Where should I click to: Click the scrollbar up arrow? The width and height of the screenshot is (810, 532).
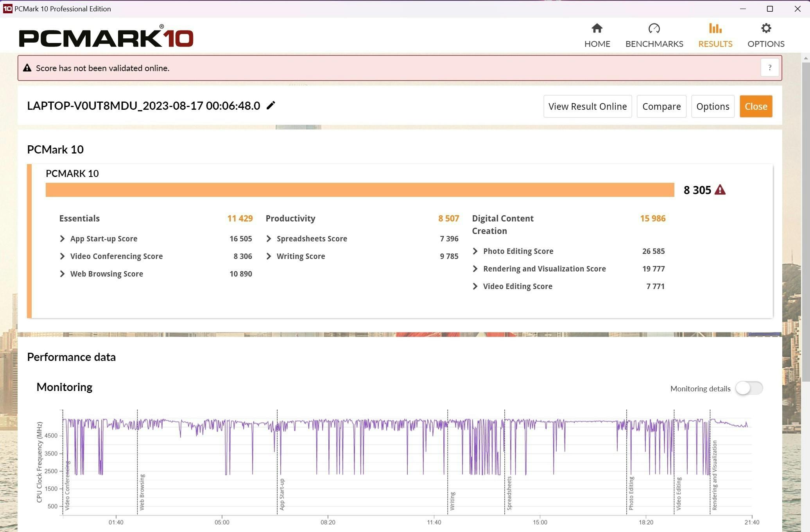click(806, 58)
